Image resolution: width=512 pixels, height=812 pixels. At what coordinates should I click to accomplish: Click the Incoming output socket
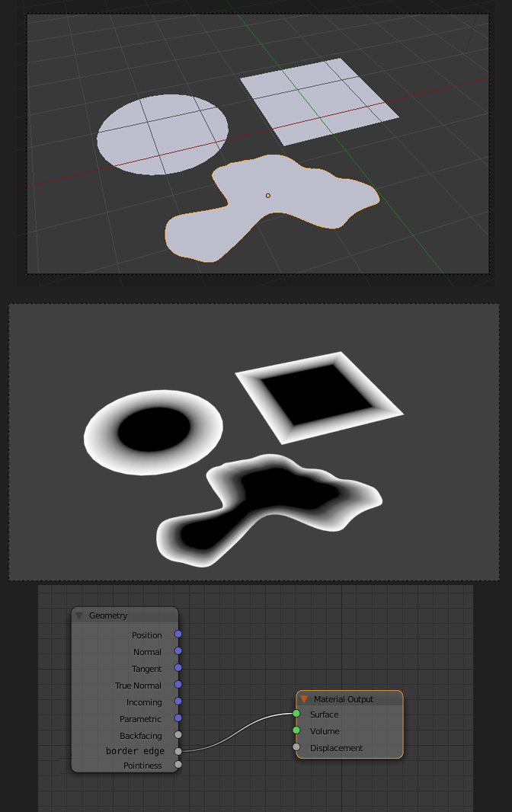click(178, 702)
